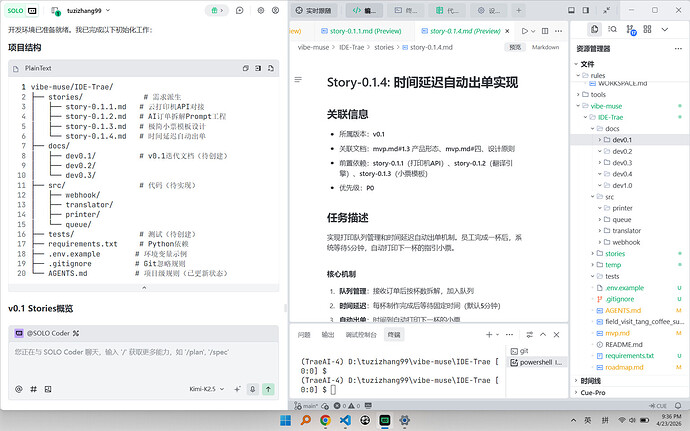Switch to 实时跟随 tab

[x=313, y=11]
